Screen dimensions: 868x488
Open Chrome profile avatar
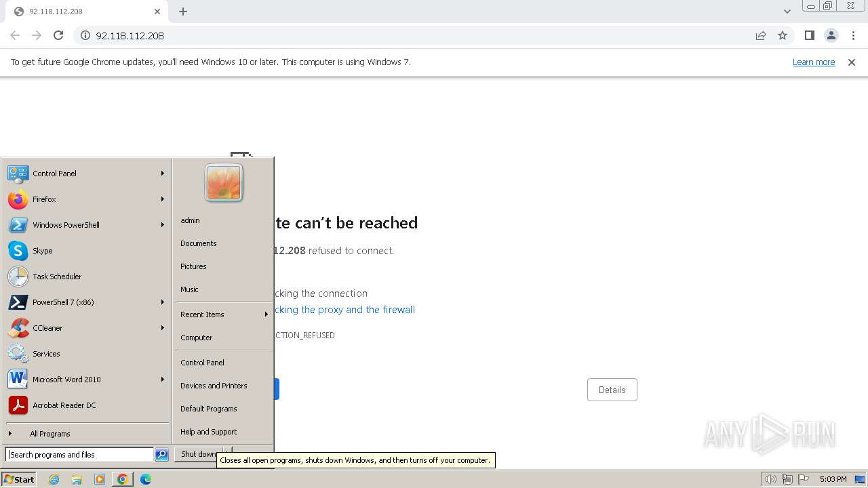831,35
